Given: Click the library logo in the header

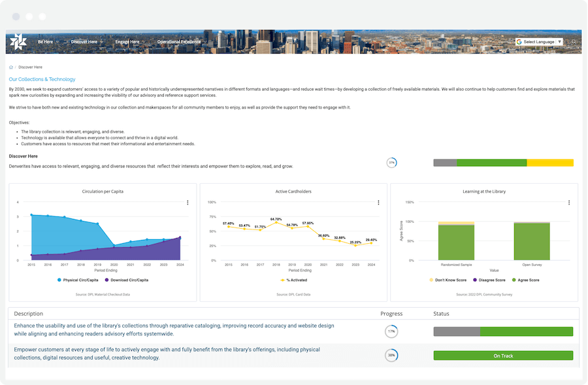Looking at the screenshot, I should point(18,41).
